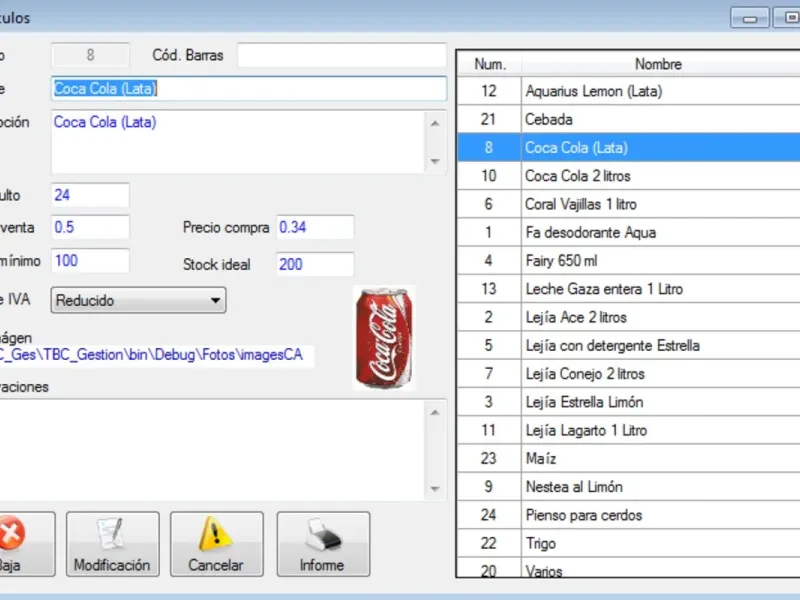Select the Lejía Ace 2 litros row
The image size is (800, 600).
629,317
